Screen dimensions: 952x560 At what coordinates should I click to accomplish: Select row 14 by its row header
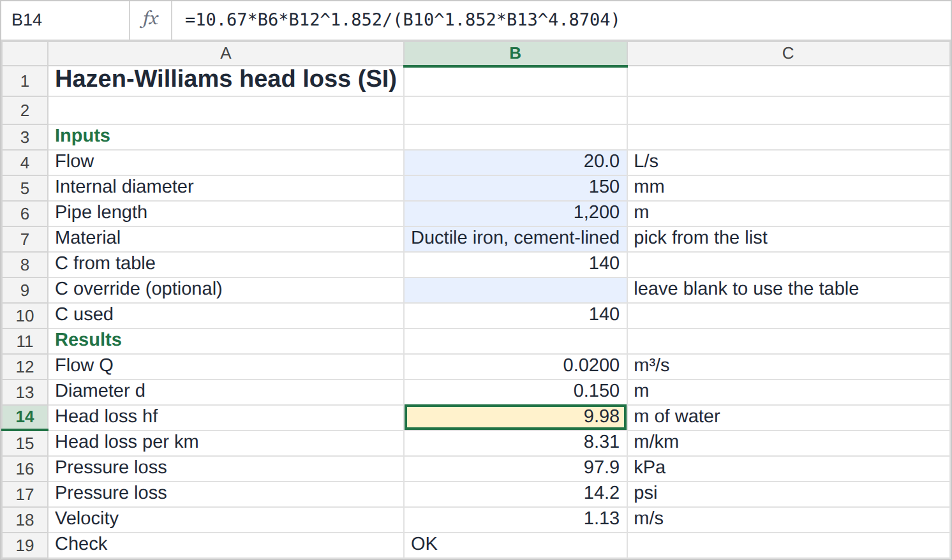pyautogui.click(x=25, y=417)
